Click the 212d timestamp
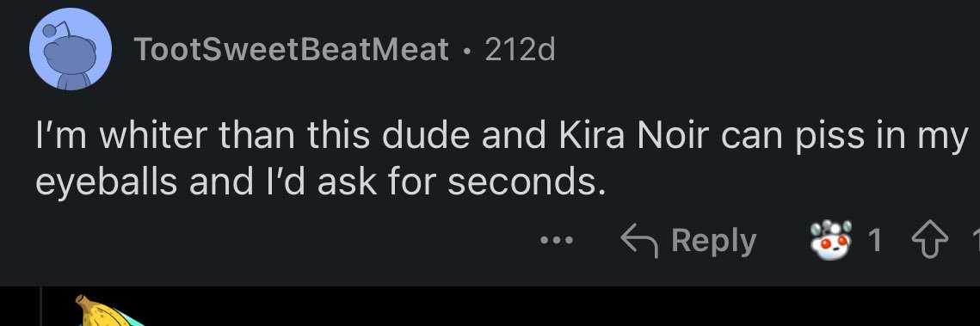Image resolution: width=980 pixels, height=326 pixels. 520,49
